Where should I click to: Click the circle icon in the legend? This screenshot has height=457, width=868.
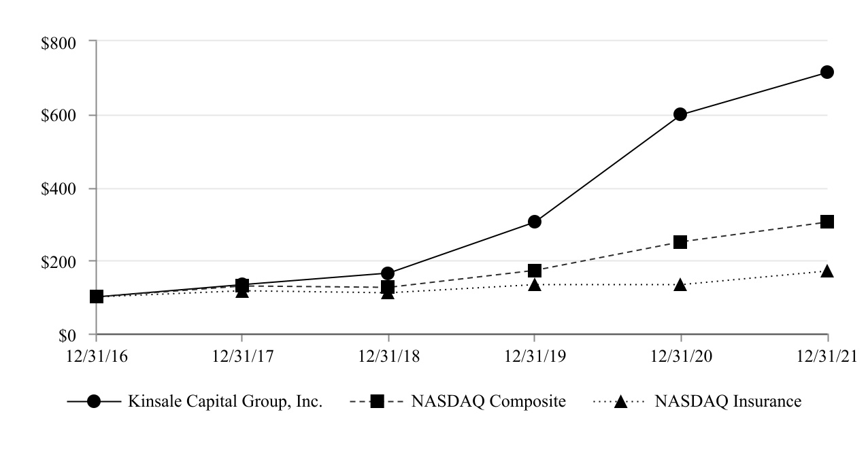[94, 402]
